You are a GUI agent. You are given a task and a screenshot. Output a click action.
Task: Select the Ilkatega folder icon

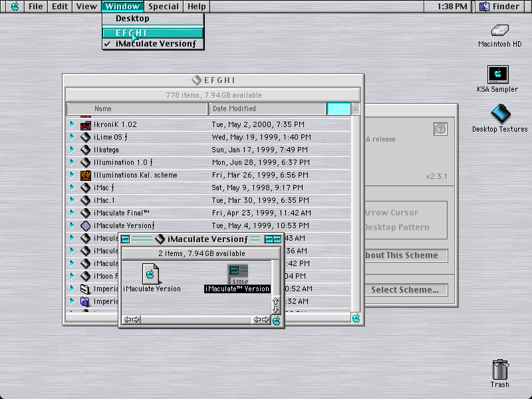pyautogui.click(x=86, y=150)
